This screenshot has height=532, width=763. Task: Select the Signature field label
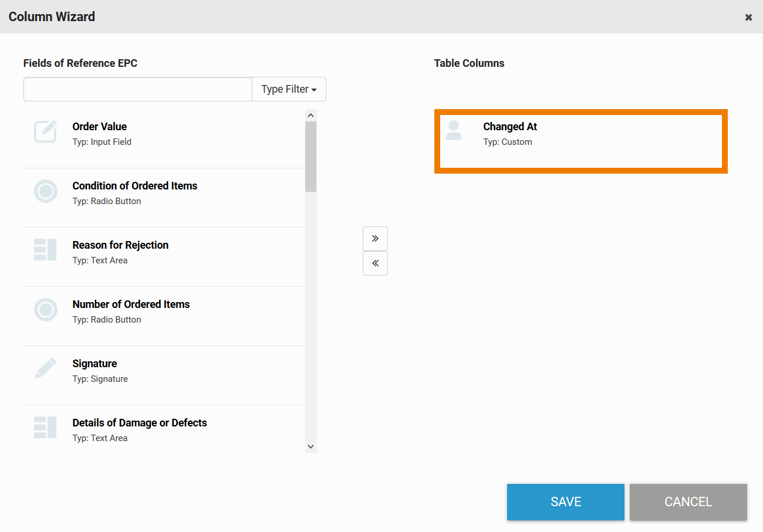pyautogui.click(x=94, y=364)
